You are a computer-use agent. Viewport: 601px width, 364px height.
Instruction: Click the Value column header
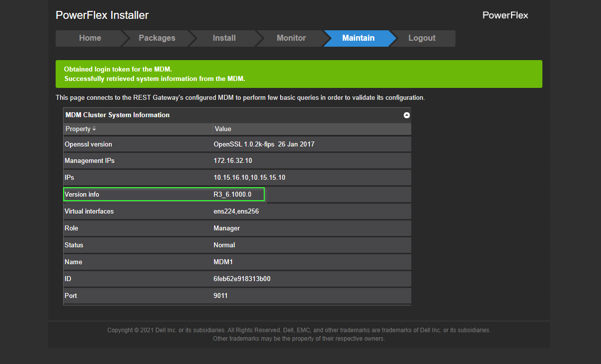[x=223, y=129]
